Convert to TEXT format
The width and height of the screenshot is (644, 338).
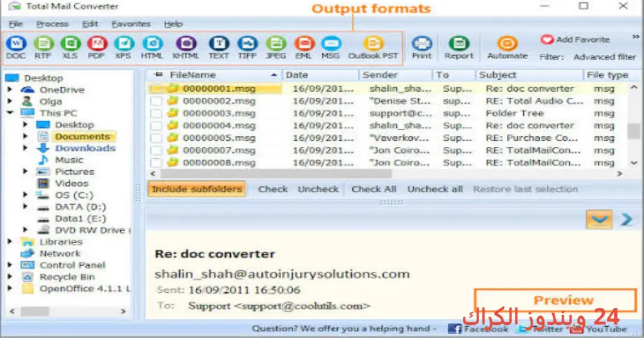pyautogui.click(x=219, y=48)
